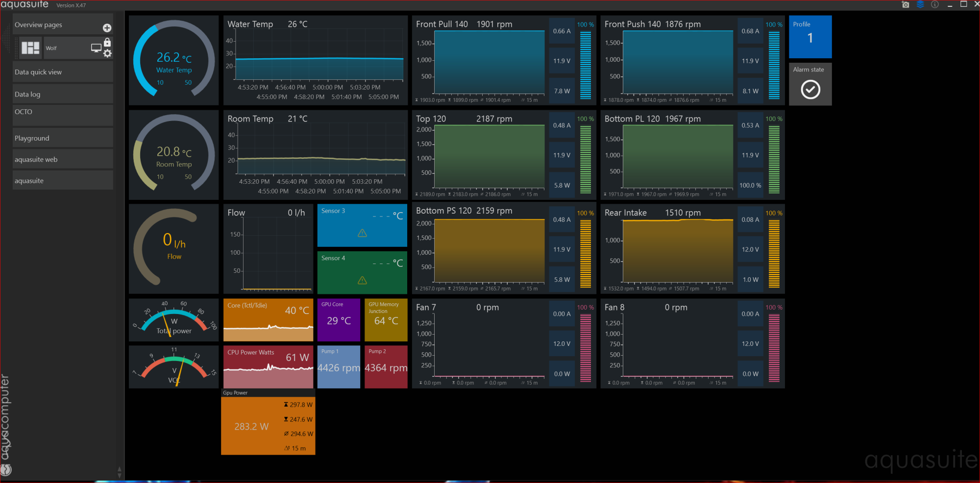Select the Wolf overview page
Image resolution: width=980 pixels, height=483 pixels.
point(67,48)
